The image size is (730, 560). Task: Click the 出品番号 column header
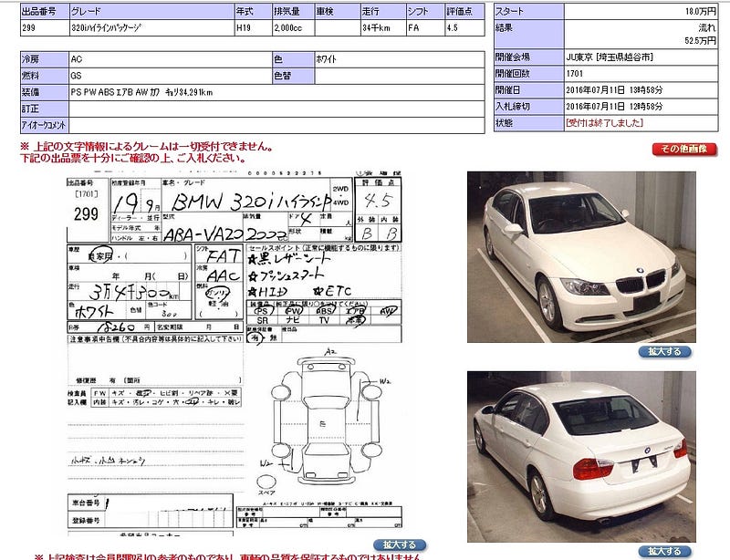point(45,11)
